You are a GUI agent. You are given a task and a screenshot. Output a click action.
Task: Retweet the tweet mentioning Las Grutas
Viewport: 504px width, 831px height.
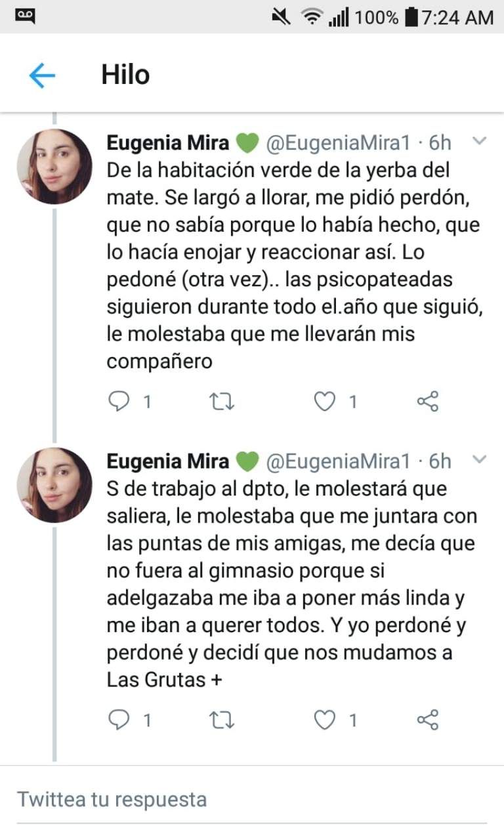pyautogui.click(x=222, y=721)
